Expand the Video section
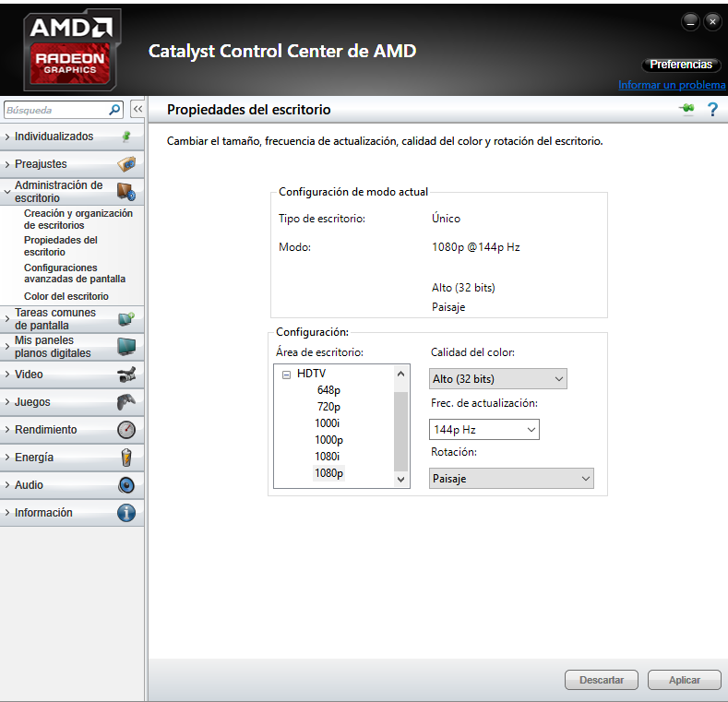Viewport: 728px width, 702px height. [x=7, y=375]
